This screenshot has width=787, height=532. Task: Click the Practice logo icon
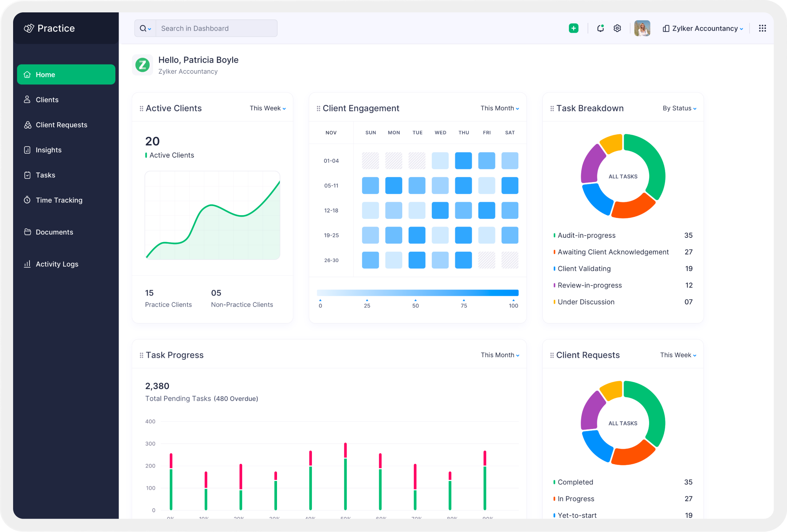[x=29, y=28]
